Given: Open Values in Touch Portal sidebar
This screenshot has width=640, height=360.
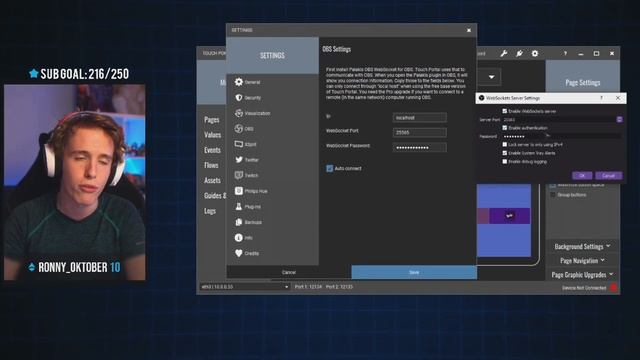Looking at the screenshot, I should (212, 135).
